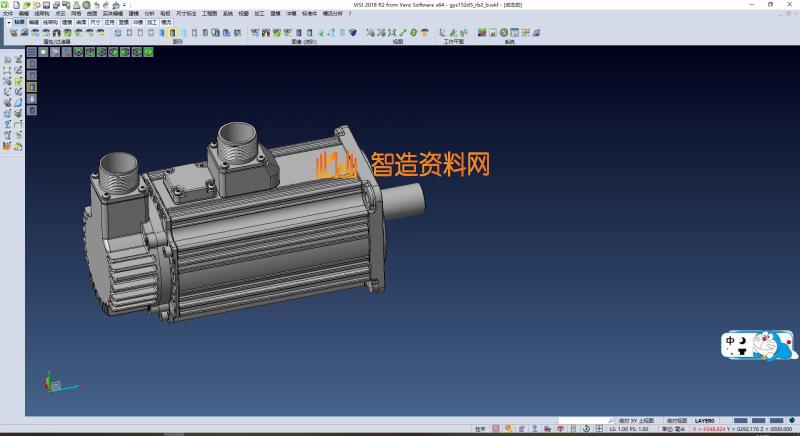Screen dimensions: 800x436
Task: Click the Open folder icon in quick access bar
Action: point(27,5)
